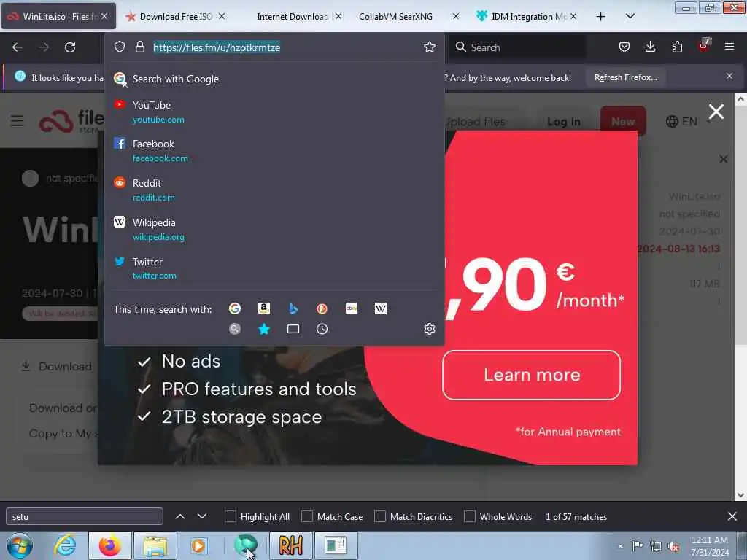Open a new tab with plus button
Image resolution: width=747 pixels, height=560 pixels.
click(601, 17)
